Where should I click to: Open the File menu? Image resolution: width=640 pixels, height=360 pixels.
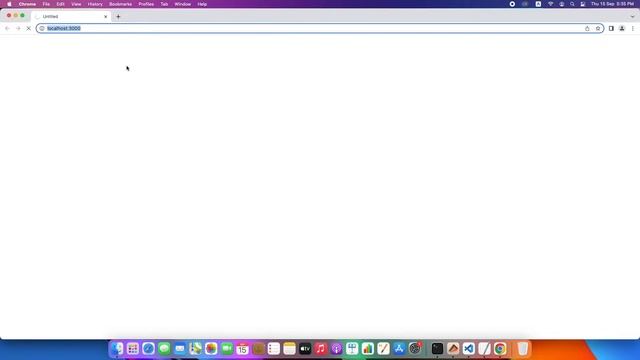[x=46, y=4]
